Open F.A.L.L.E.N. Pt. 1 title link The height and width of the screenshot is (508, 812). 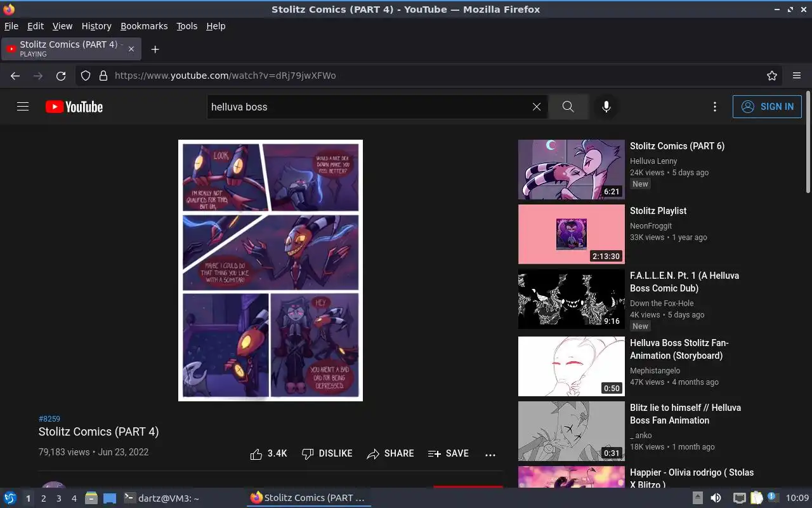point(684,282)
